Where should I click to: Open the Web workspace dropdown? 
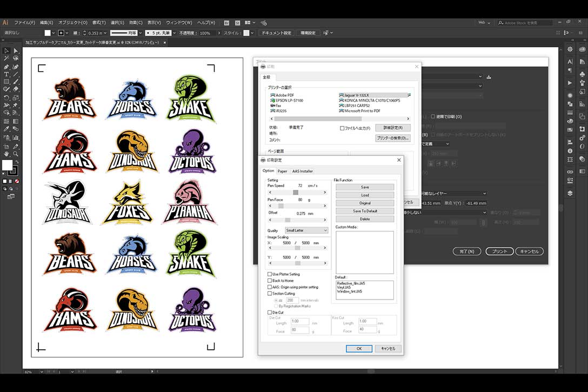[484, 23]
